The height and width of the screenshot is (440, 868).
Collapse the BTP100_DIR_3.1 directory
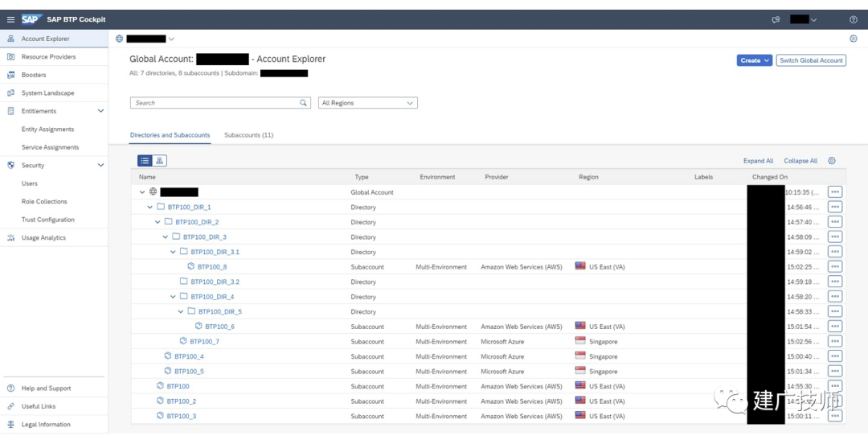174,252
